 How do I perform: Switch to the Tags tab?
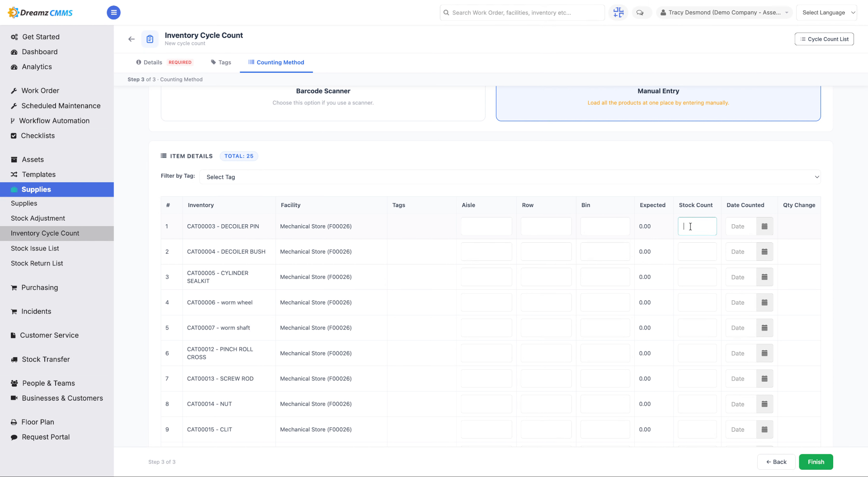point(221,62)
